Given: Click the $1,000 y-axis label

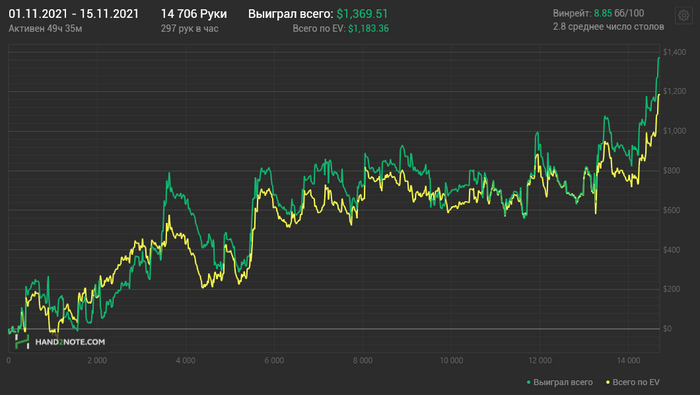Looking at the screenshot, I should [675, 131].
